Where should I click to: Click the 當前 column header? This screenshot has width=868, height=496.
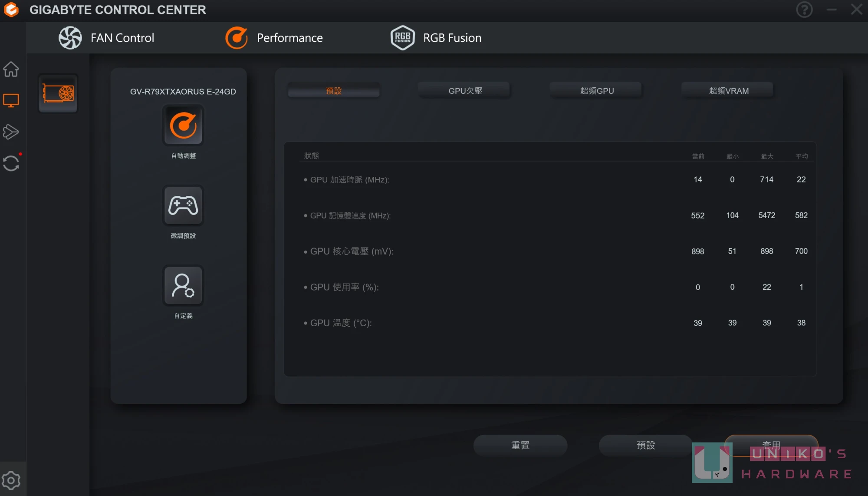pos(698,156)
